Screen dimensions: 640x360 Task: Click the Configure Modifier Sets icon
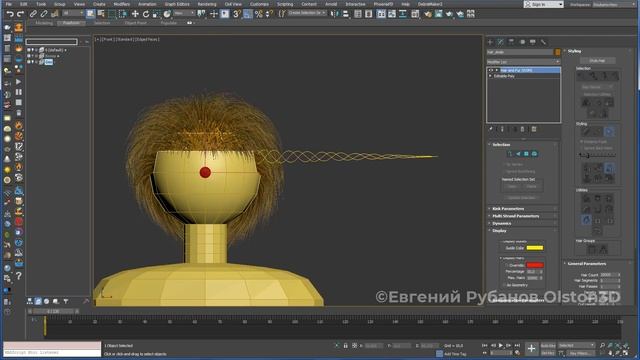click(x=534, y=129)
